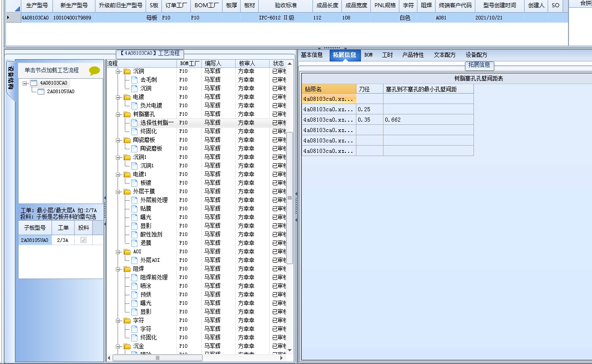Click the document icon beside 喷涂

(134, 286)
